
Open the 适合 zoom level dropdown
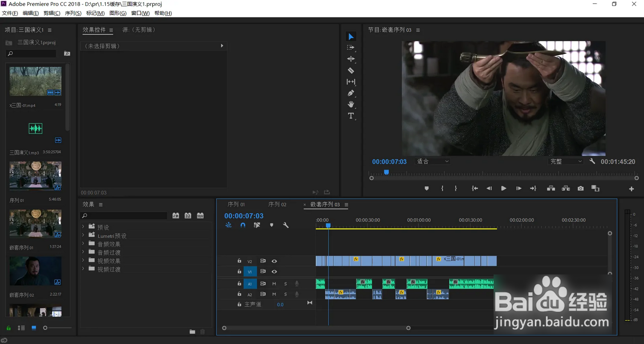click(x=433, y=161)
